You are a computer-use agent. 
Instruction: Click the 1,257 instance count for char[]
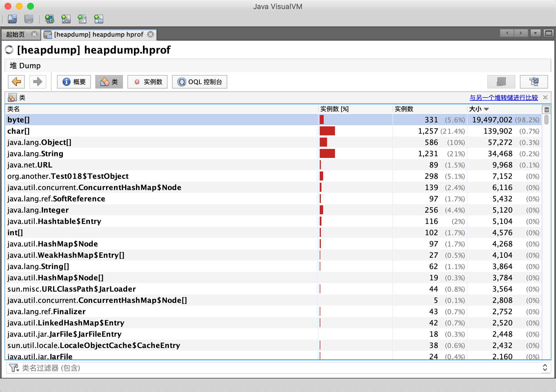(428, 131)
